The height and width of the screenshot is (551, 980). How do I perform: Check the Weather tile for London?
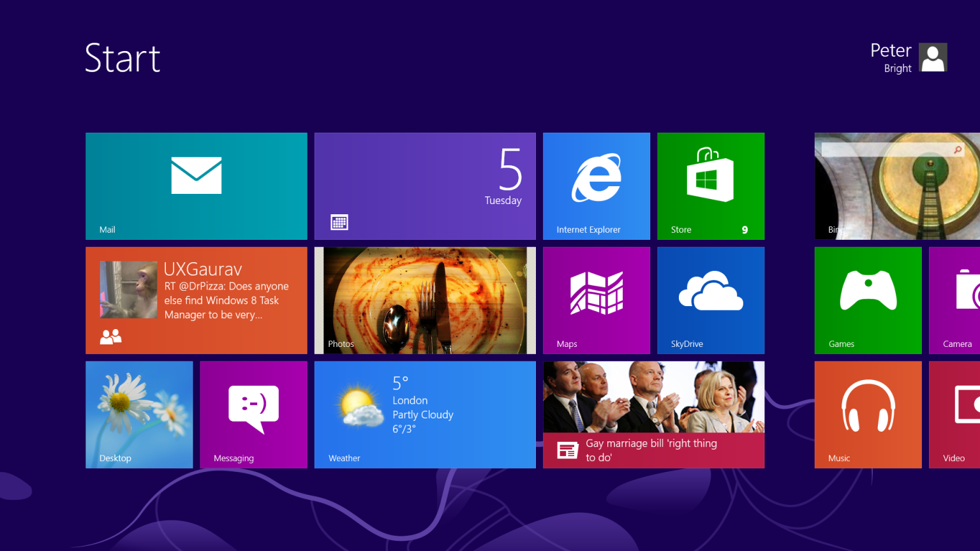tap(424, 415)
